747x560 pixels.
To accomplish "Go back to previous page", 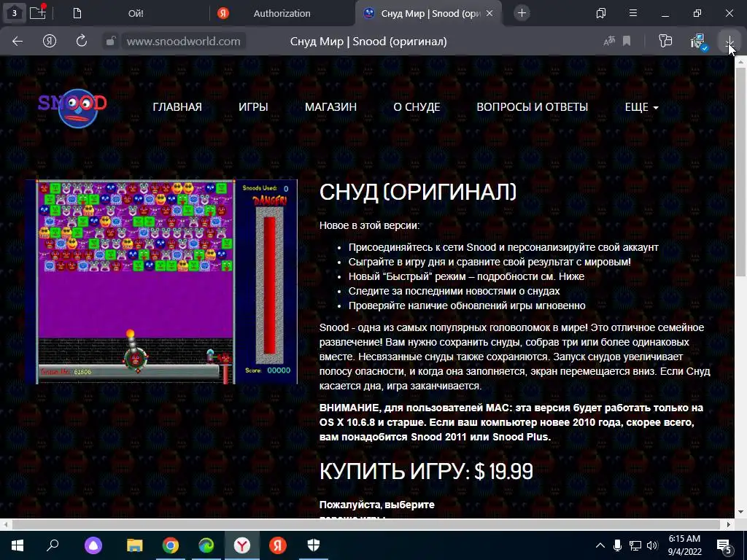I will pos(18,42).
